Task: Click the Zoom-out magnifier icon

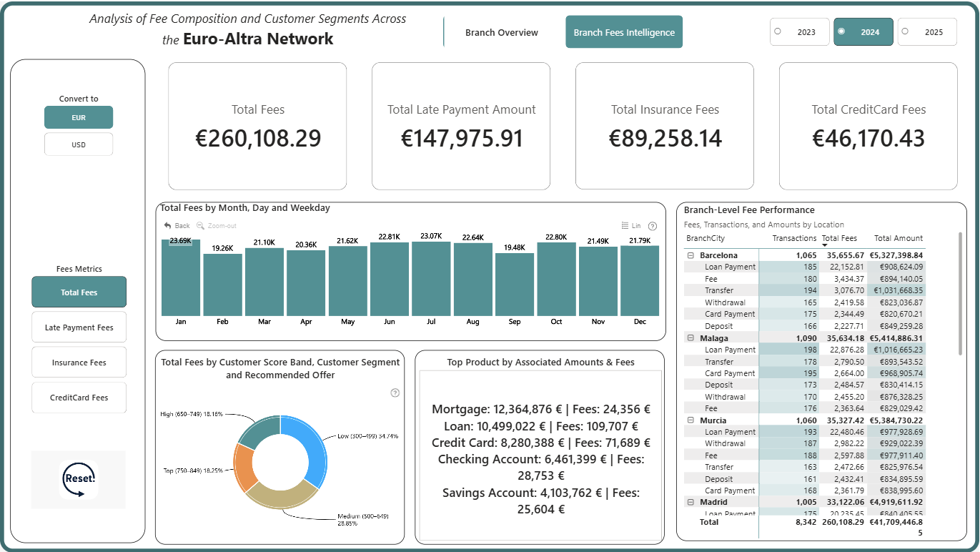Action: tap(201, 225)
